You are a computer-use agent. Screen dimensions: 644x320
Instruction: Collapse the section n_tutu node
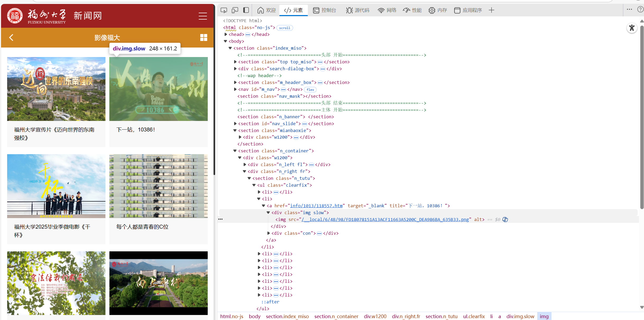[x=249, y=178]
